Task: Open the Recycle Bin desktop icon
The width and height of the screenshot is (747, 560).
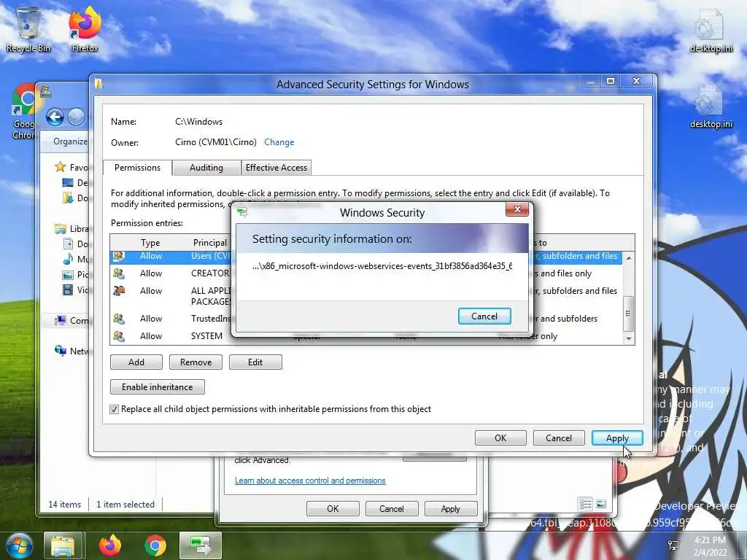Action: [x=28, y=28]
